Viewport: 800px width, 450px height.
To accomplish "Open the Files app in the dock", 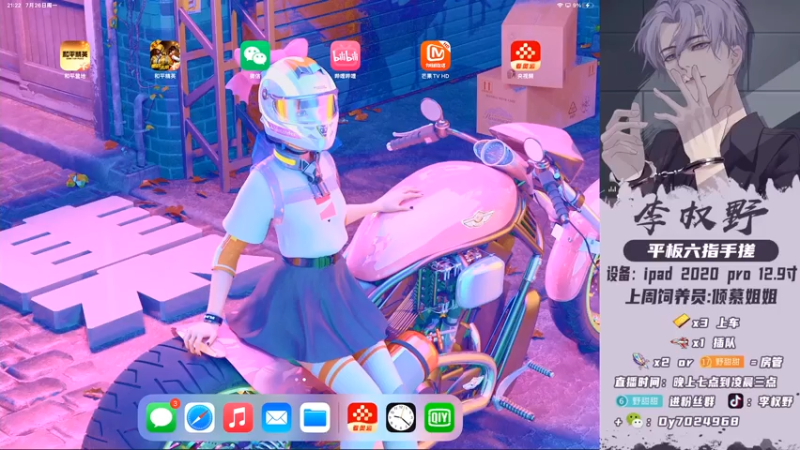I will [x=315, y=417].
